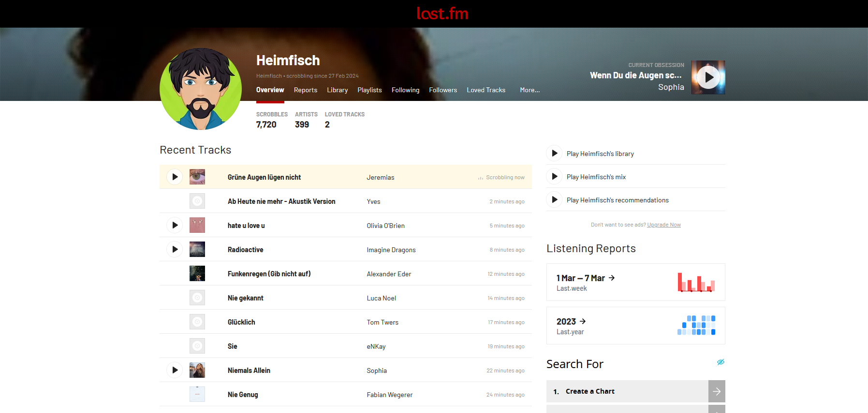Open Funkenregen album cover

click(197, 273)
